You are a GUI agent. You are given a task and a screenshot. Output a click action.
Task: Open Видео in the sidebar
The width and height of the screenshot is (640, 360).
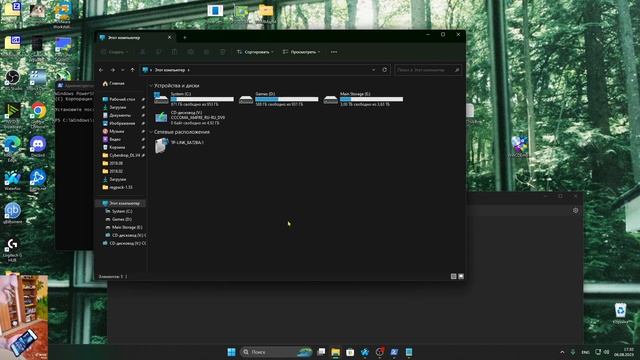tap(115, 139)
